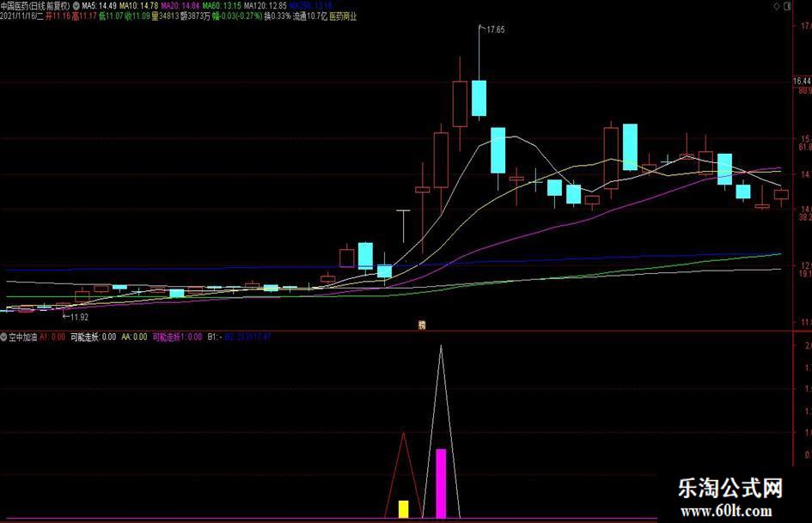
Task: Click the A1: 0.00 indicator value
Action: coord(52,338)
